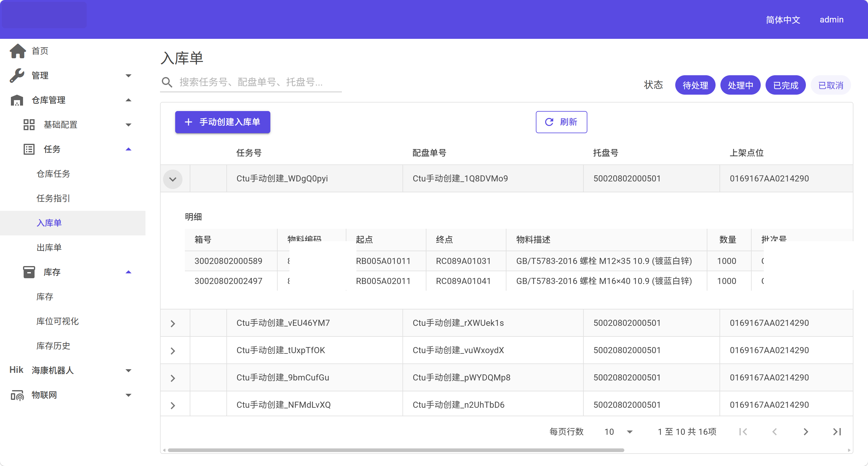868x466 pixels.
Task: Open 库位可视化 menu item
Action: (58, 321)
